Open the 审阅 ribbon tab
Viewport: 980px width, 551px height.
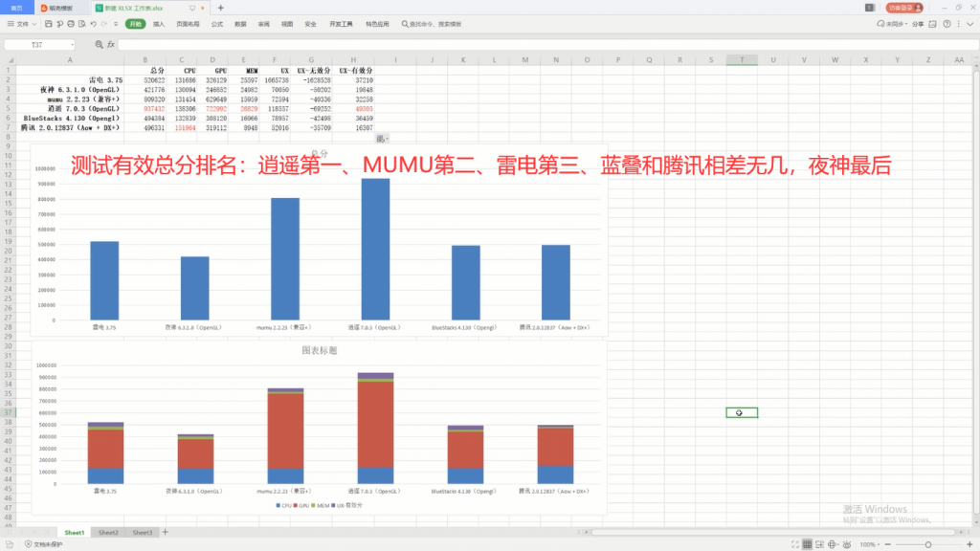[x=264, y=24]
